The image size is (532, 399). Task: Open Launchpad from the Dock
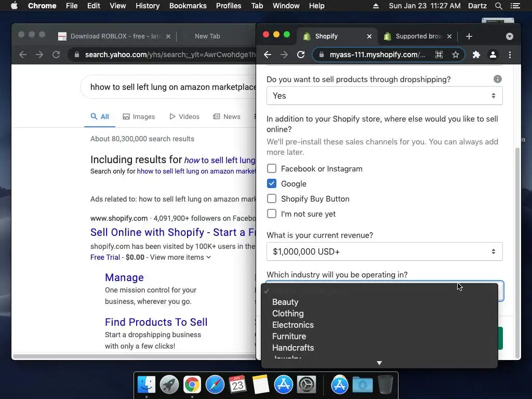point(169,385)
